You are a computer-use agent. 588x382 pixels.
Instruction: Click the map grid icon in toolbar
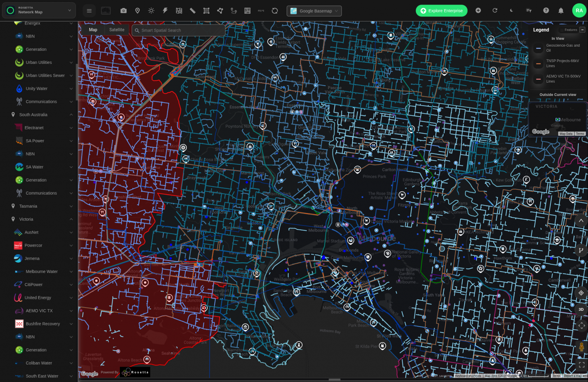click(179, 11)
